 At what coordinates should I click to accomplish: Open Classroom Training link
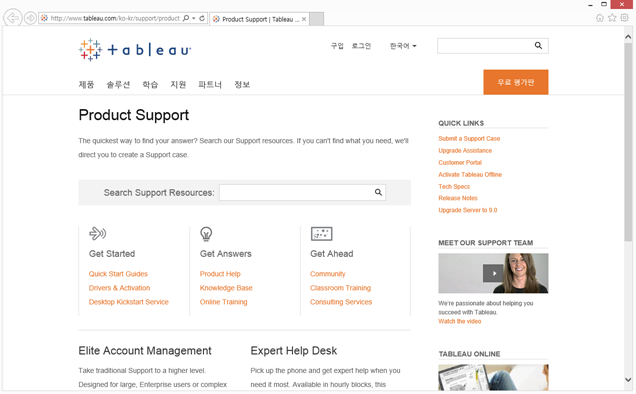point(340,288)
